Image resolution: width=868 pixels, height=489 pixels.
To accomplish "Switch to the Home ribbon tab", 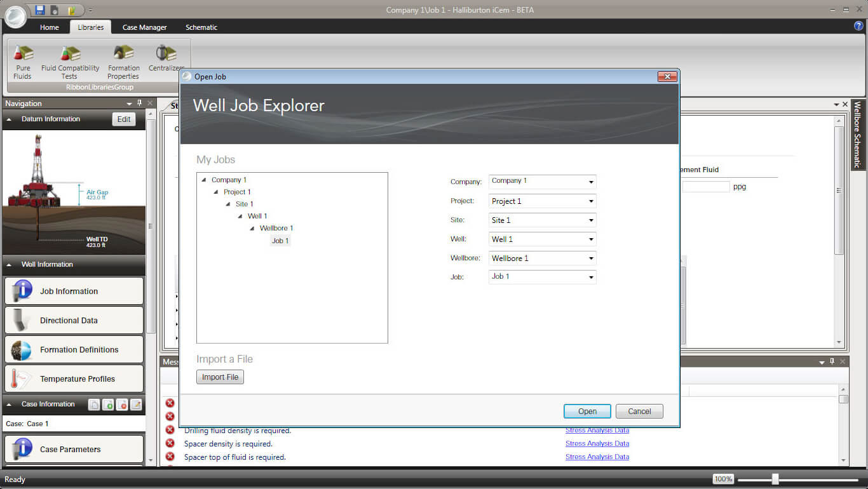I will point(50,27).
